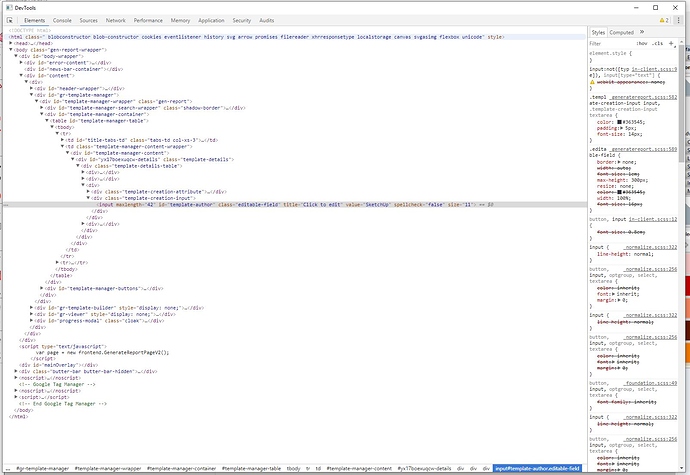The height and width of the screenshot is (475, 690).
Task: Switch to the Console tab
Action: pyautogui.click(x=62, y=20)
